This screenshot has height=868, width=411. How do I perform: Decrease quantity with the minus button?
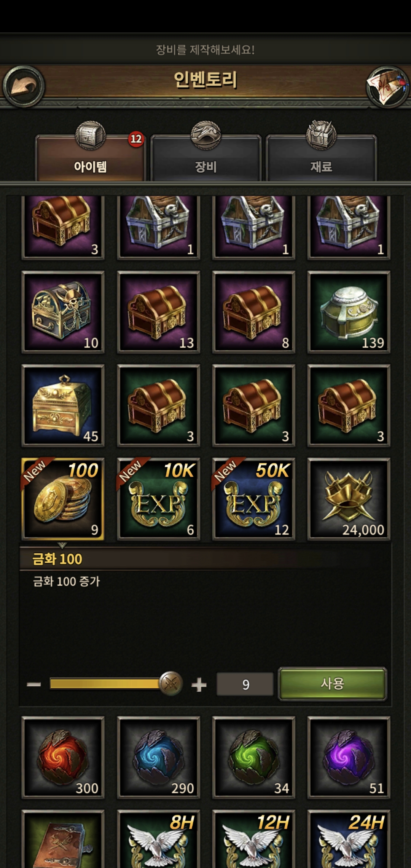(33, 685)
